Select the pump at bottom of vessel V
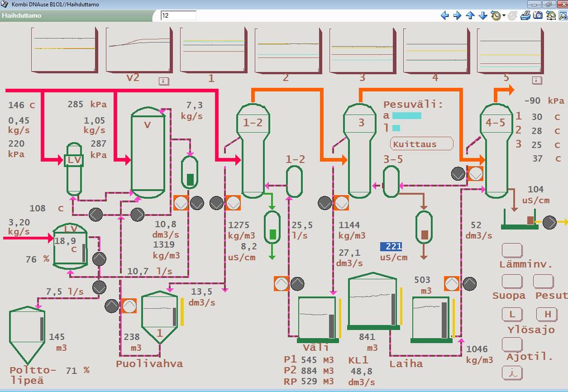The width and height of the screenshot is (568, 392). point(138,215)
